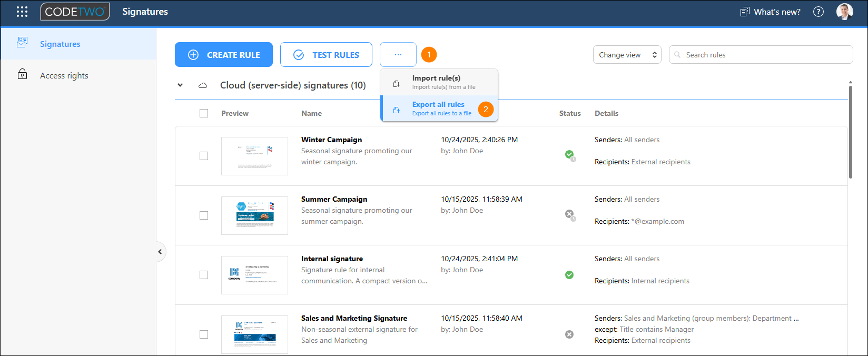Click except: Title contains Manager text

click(x=644, y=329)
